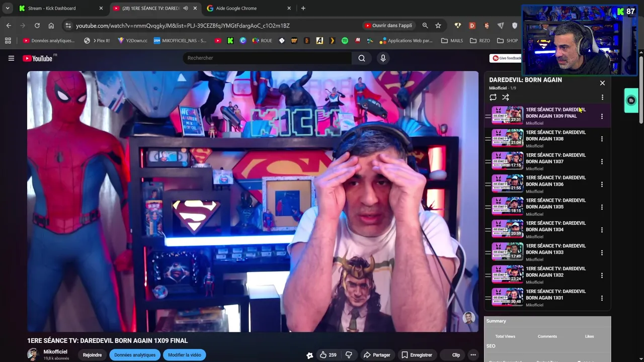Click the Ouvrir dans l'appli button
Viewport: 644px width, 362px height.
coord(388,26)
